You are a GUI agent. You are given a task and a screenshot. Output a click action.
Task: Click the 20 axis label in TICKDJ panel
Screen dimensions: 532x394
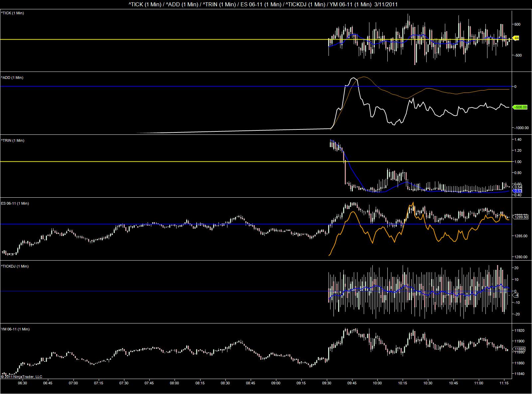pyautogui.click(x=517, y=268)
